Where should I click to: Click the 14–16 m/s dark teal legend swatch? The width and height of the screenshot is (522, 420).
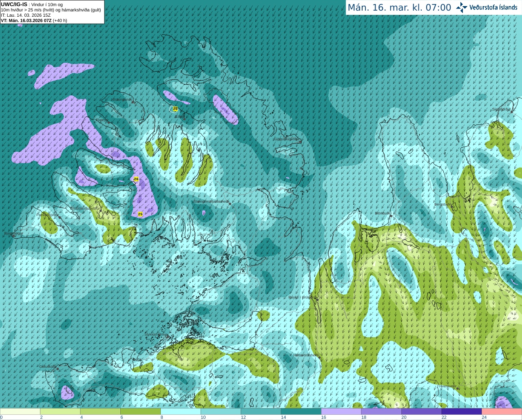pos(301,411)
